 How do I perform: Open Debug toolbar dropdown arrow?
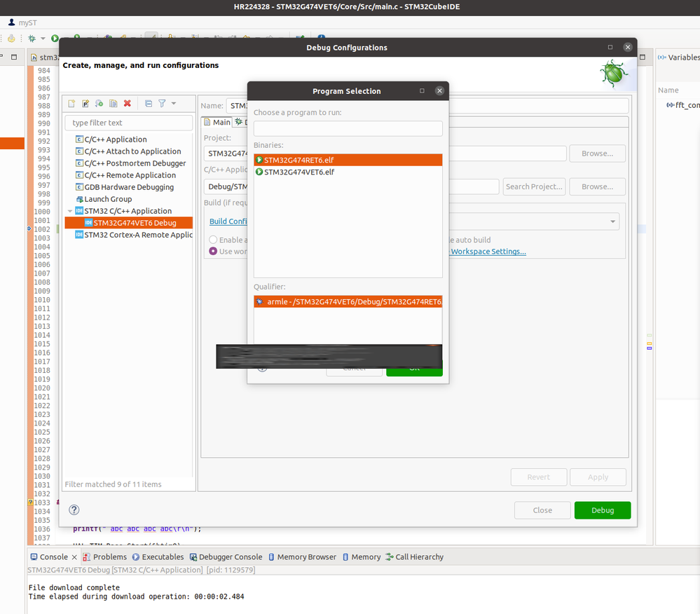click(x=43, y=39)
